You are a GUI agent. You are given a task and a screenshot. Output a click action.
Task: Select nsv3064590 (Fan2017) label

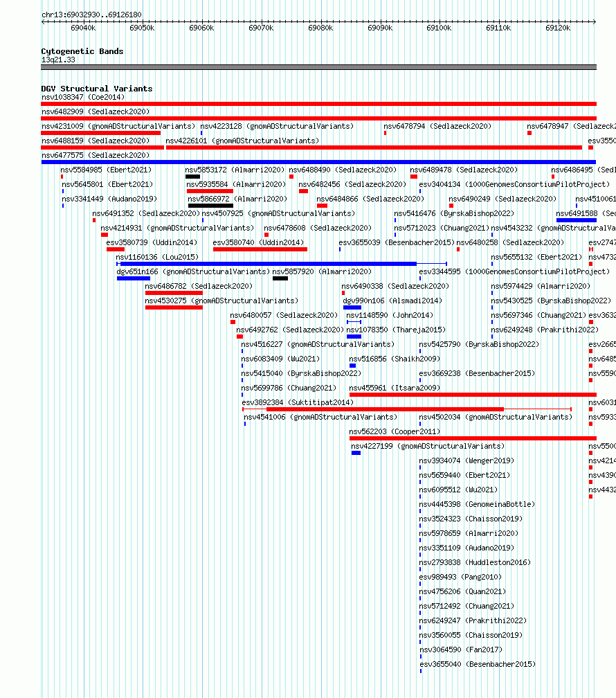pos(461,650)
